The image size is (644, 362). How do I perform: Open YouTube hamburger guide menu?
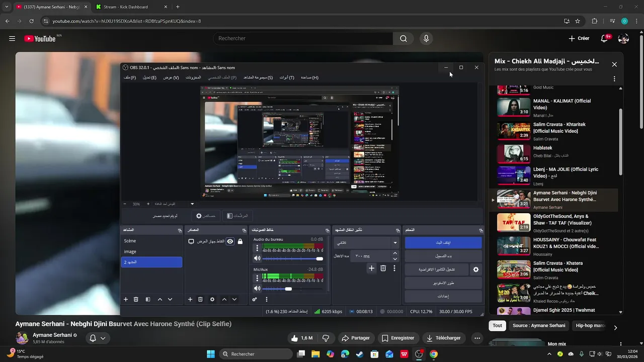click(x=12, y=38)
